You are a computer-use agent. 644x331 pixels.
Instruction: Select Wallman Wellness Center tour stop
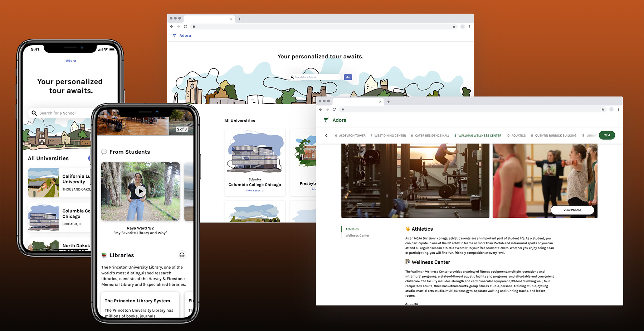(x=478, y=136)
